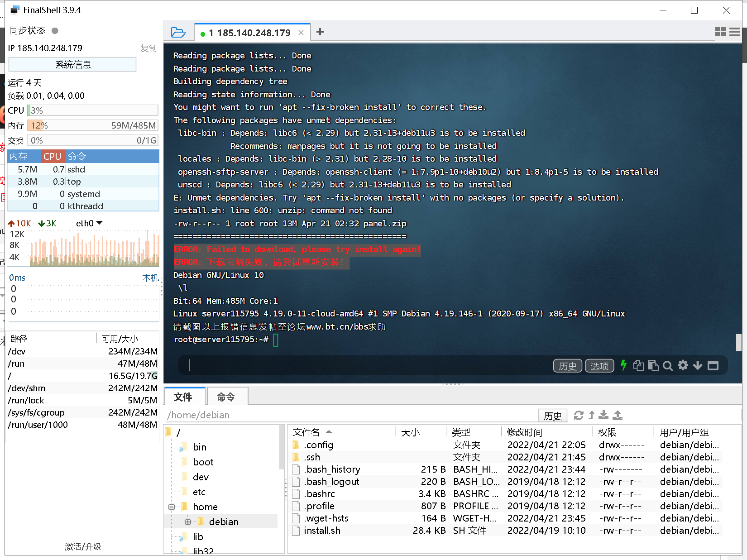747x560 pixels.
Task: Select the dev folder in tree
Action: click(x=201, y=477)
